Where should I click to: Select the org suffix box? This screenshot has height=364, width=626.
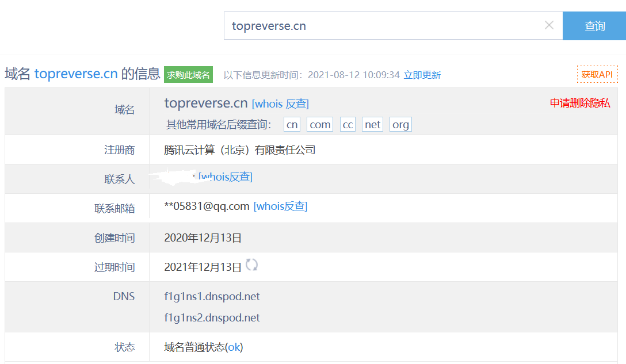400,125
